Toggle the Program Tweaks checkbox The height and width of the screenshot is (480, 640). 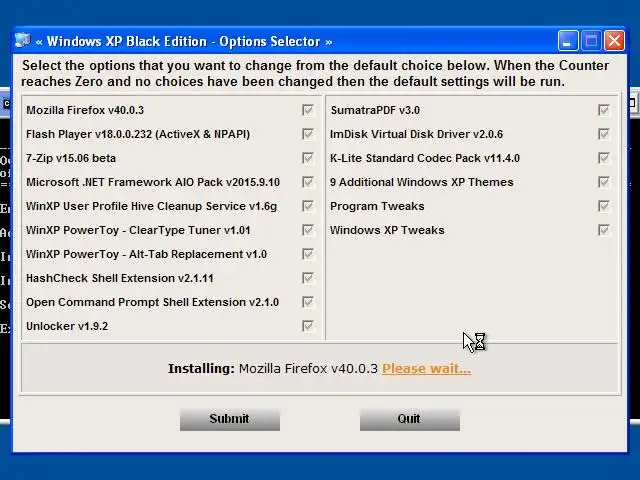coord(604,206)
